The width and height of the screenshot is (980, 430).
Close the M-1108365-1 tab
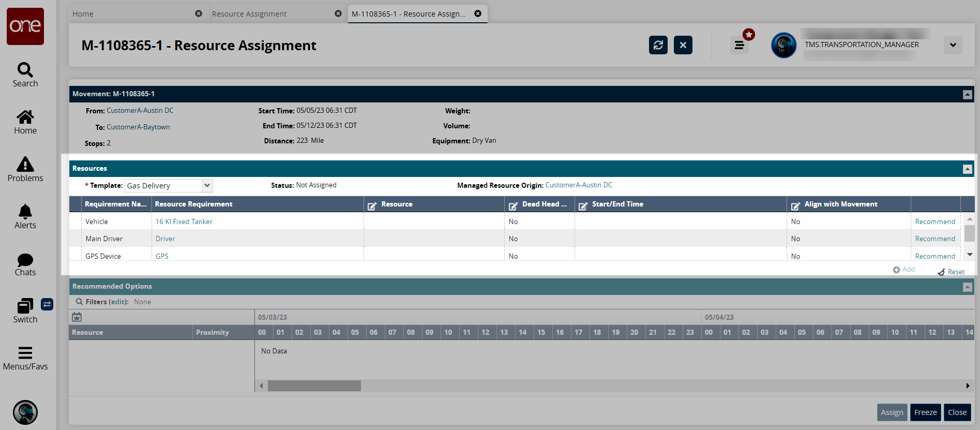[x=478, y=13]
